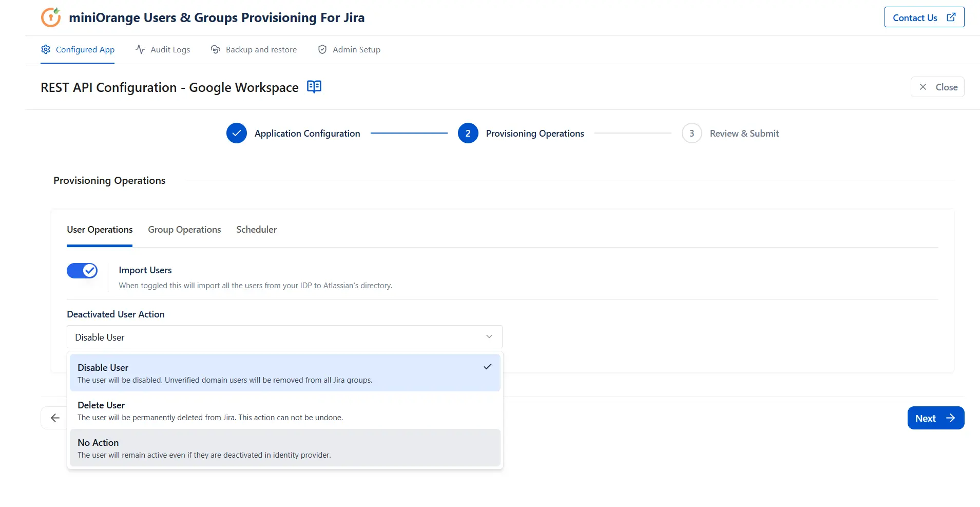Open the Deactivated User Action dropdown

coord(284,337)
